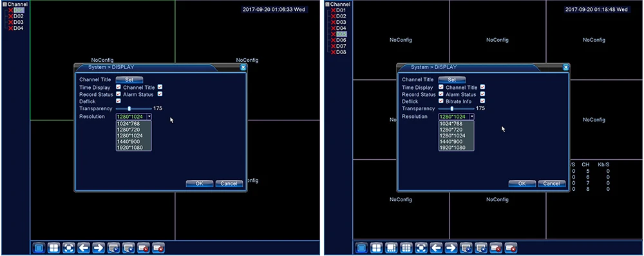Click Transparency slider in right dialog
644x256 pixels.
[457, 109]
